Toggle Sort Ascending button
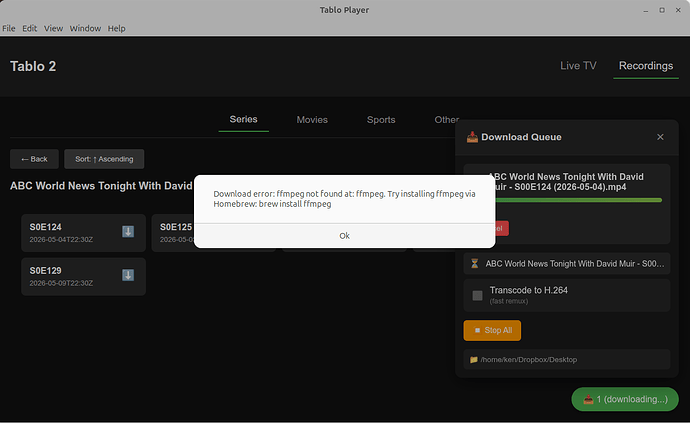Viewport: 690px width, 423px height. [x=104, y=159]
